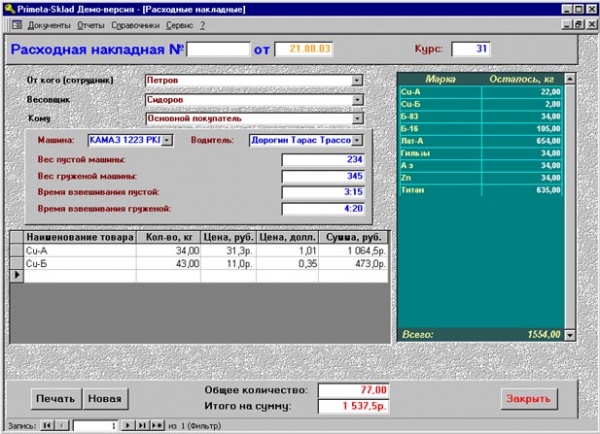Click the form icon in the menu bar
This screenshot has height=434, width=600.
17,25
